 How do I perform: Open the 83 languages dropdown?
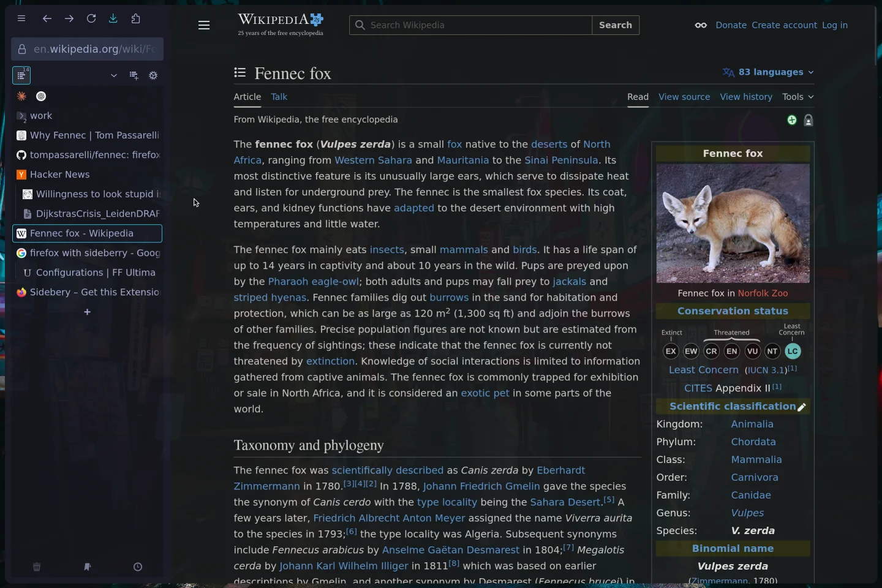pyautogui.click(x=768, y=72)
